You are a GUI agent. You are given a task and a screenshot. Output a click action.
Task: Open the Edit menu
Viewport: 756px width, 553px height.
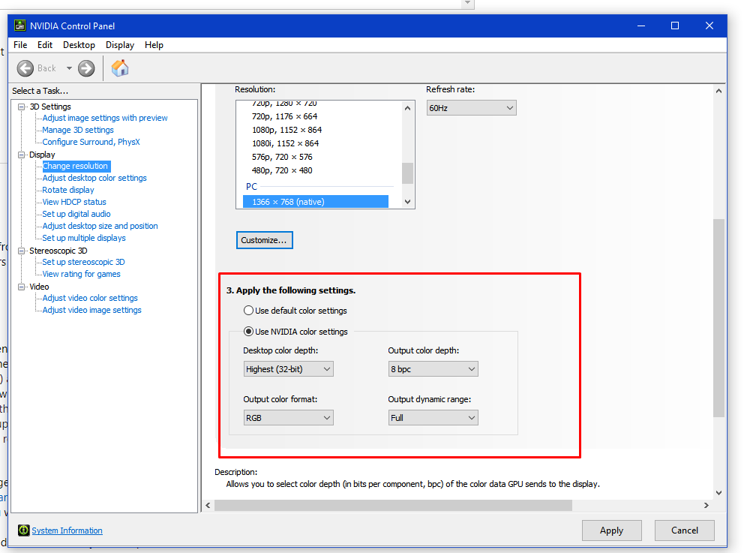click(45, 45)
